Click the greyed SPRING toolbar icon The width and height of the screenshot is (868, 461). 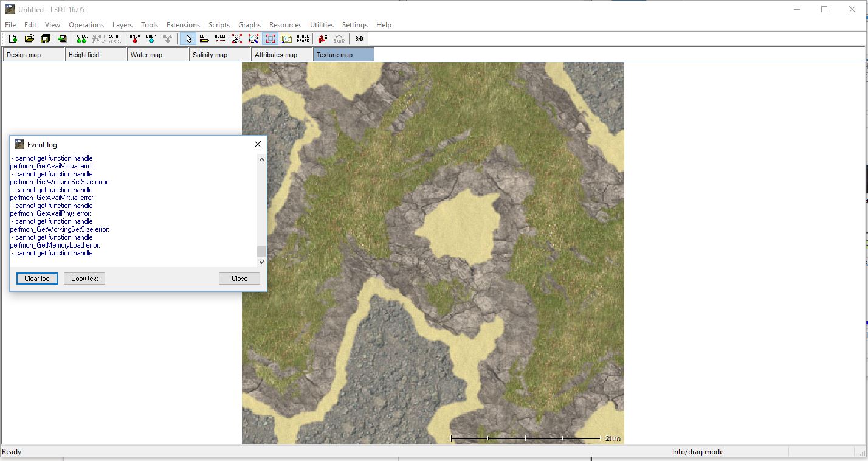point(339,38)
